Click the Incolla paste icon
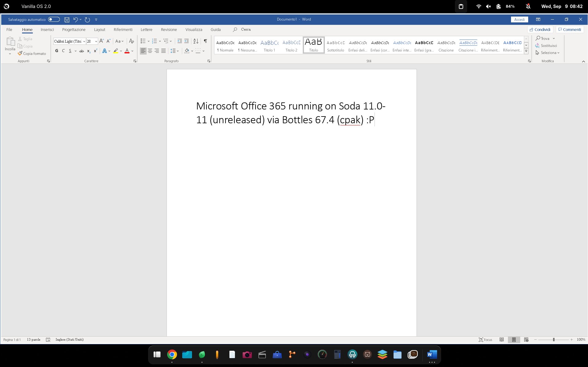The height and width of the screenshot is (367, 588). pyautogui.click(x=10, y=42)
